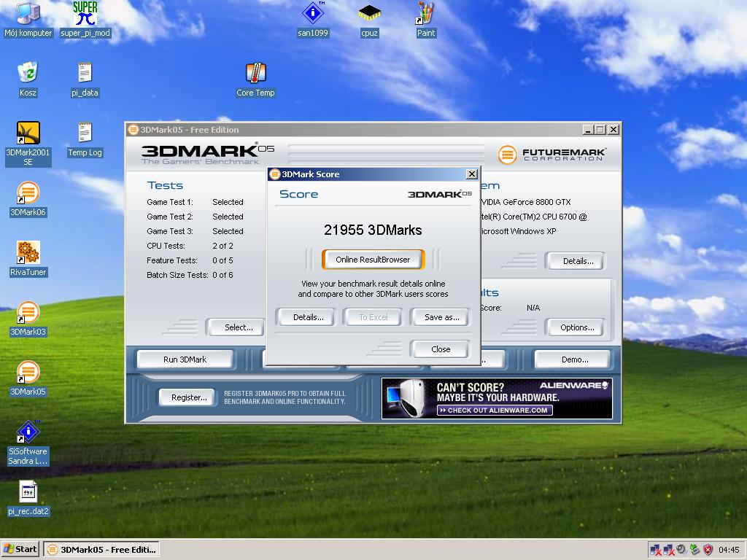Click the Game Test 1: label
Image resolution: width=747 pixels, height=560 pixels.
click(170, 202)
